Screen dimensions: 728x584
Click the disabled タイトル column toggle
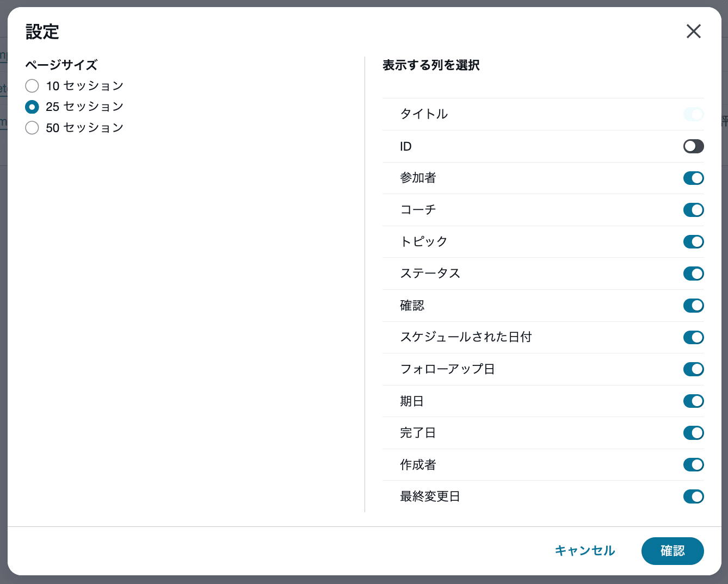(693, 114)
